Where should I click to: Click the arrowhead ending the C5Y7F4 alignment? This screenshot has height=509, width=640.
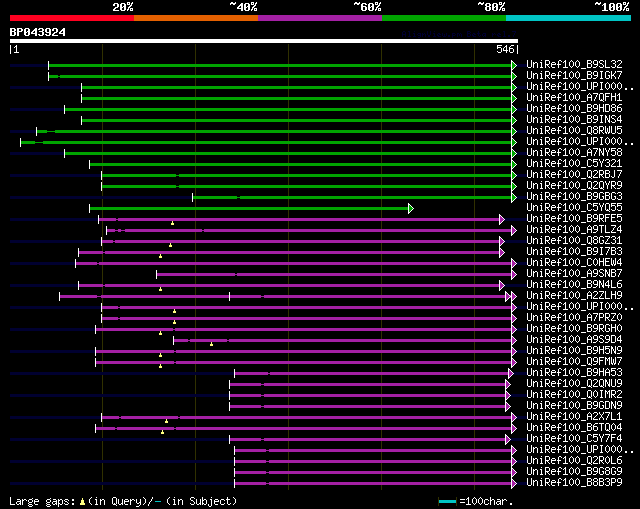coord(508,440)
